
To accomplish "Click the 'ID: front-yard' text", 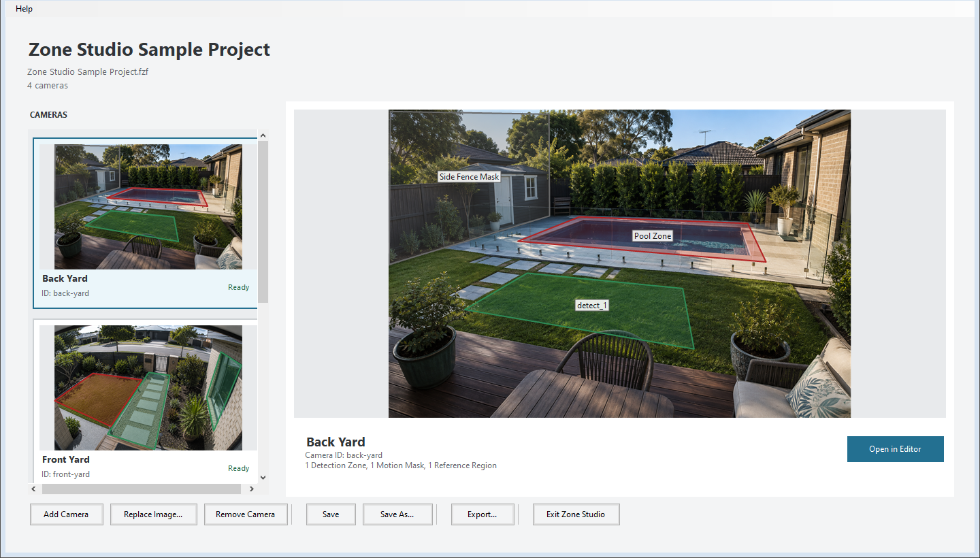I will (66, 474).
